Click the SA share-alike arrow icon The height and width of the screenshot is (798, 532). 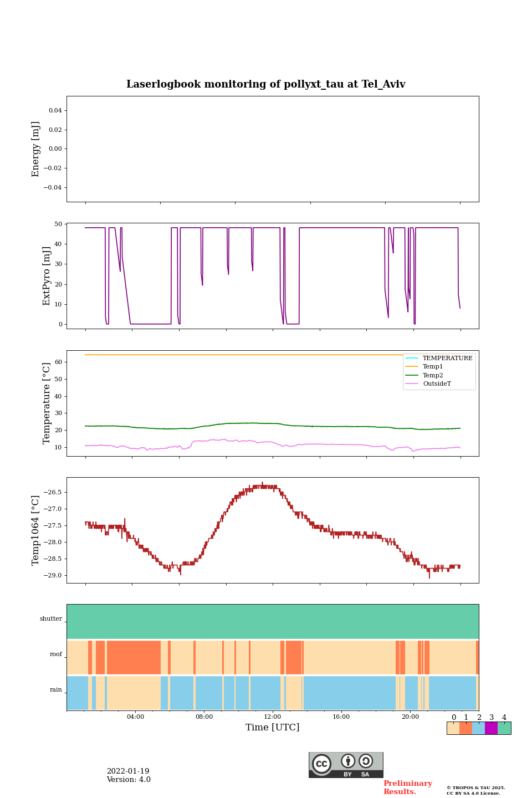(366, 761)
